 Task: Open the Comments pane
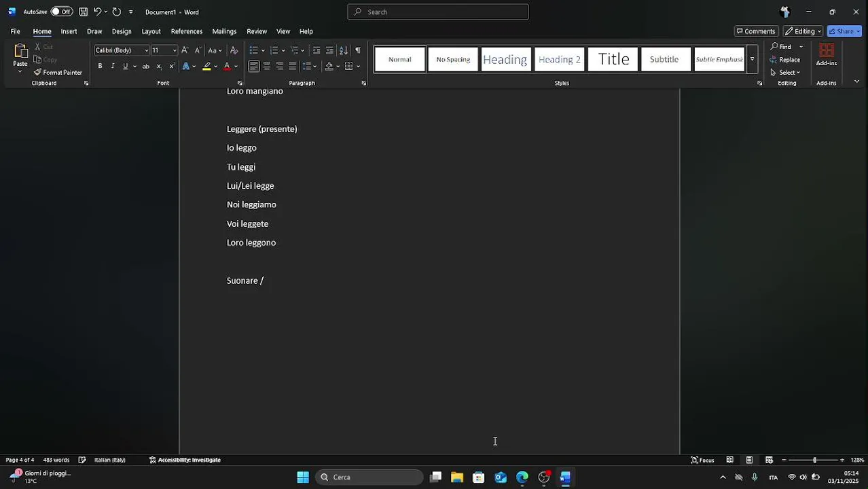[x=756, y=31]
